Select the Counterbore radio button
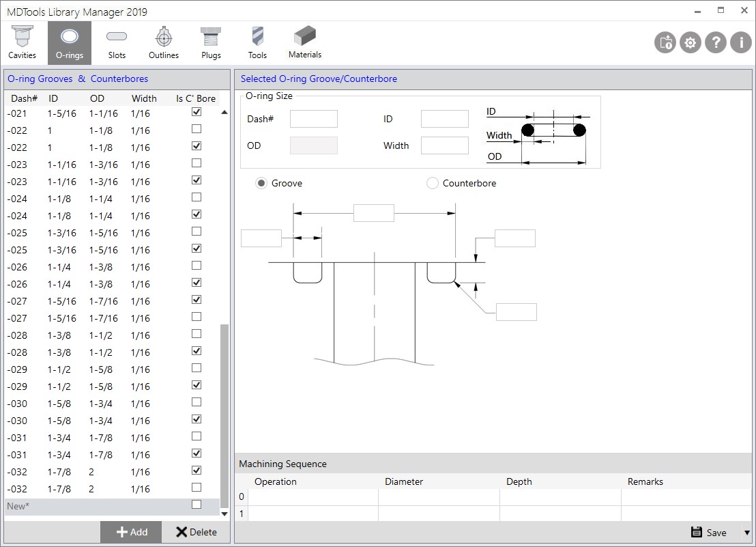 click(433, 183)
